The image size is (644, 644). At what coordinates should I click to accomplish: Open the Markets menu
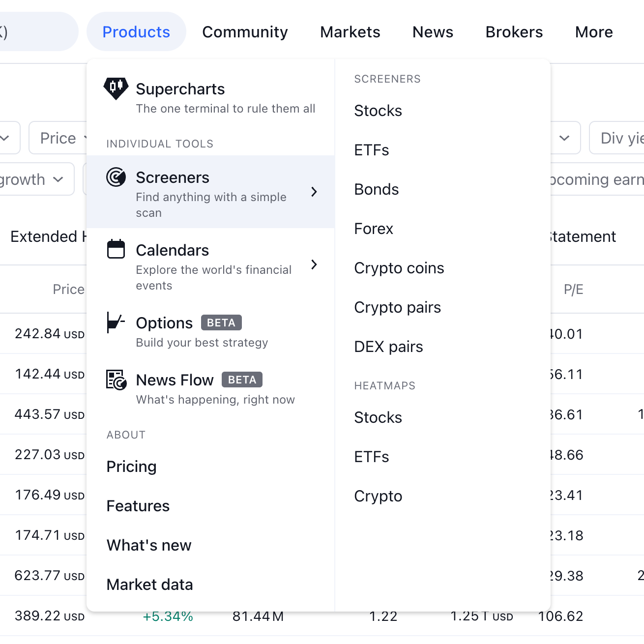tap(350, 32)
